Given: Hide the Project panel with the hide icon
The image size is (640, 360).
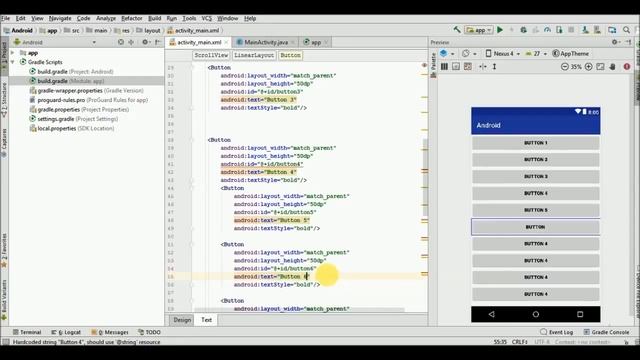Looking at the screenshot, I should pyautogui.click(x=158, y=42).
